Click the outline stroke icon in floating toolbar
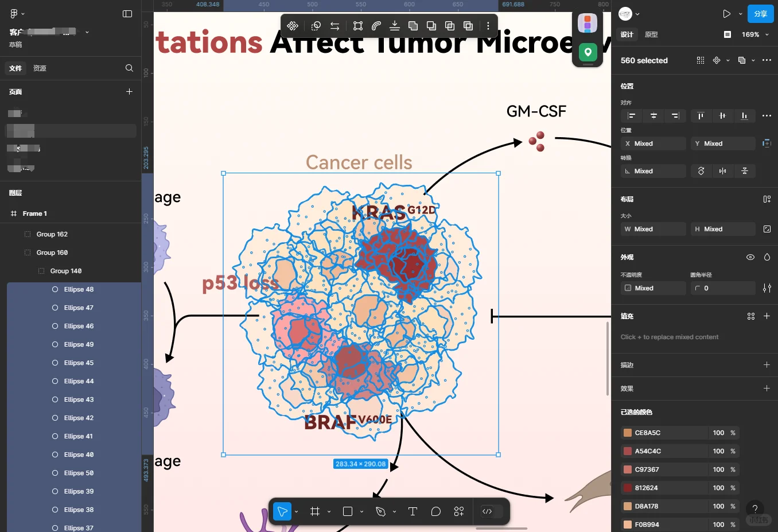 point(376,26)
